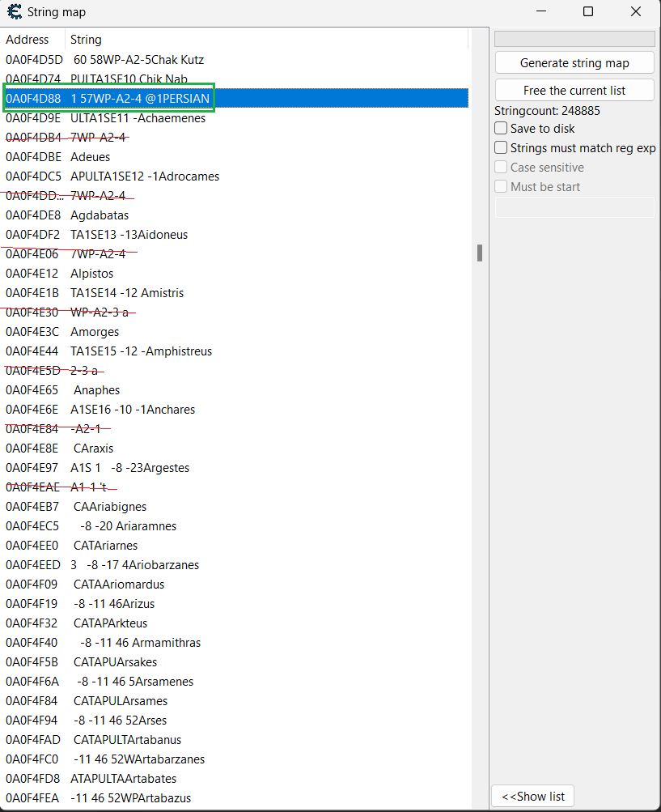
Task: Select the CAAriabignes string row
Action: coord(235,507)
